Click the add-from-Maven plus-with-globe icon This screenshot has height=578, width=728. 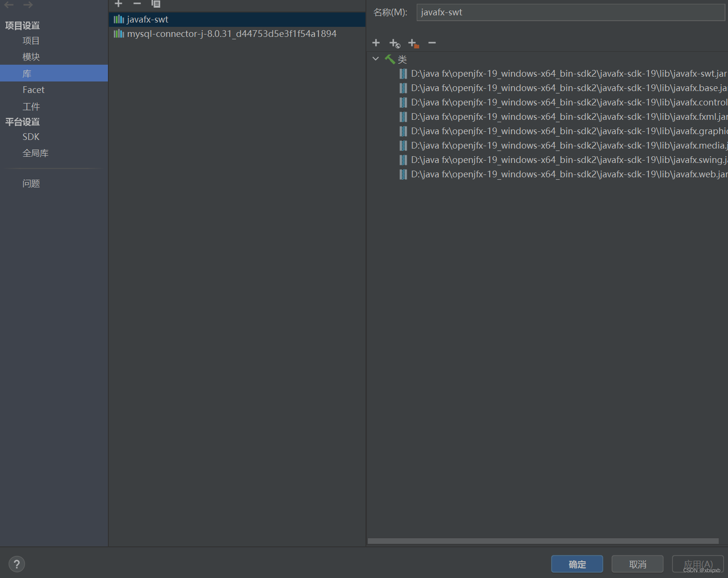(394, 43)
